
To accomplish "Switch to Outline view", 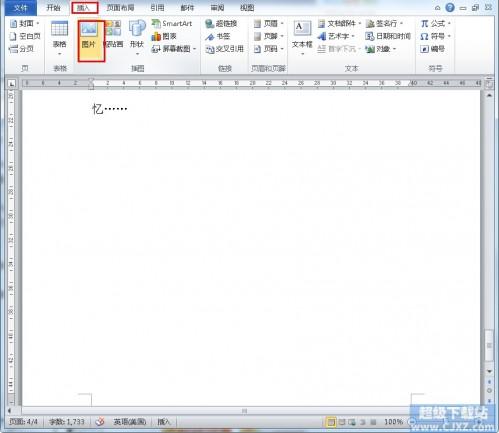I will tap(363, 422).
